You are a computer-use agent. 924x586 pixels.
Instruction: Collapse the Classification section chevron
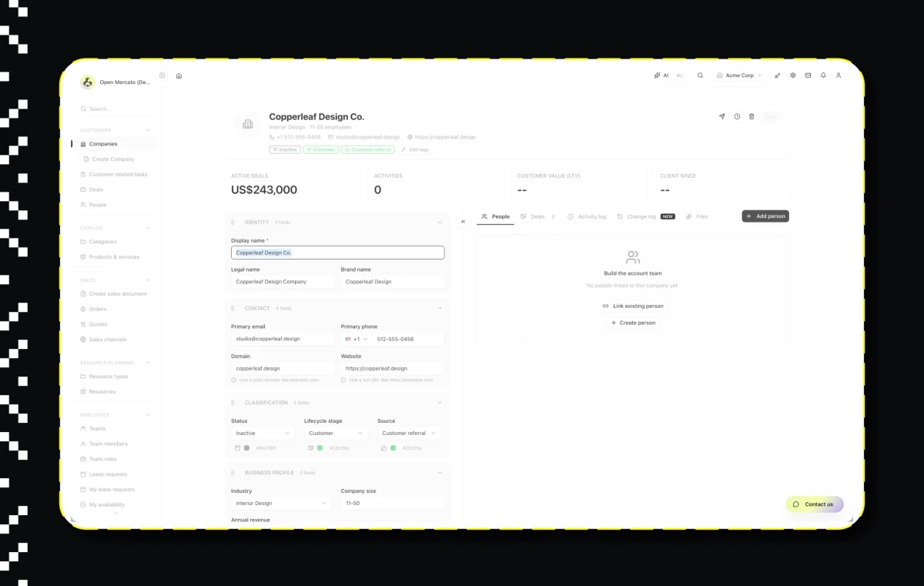pos(440,403)
